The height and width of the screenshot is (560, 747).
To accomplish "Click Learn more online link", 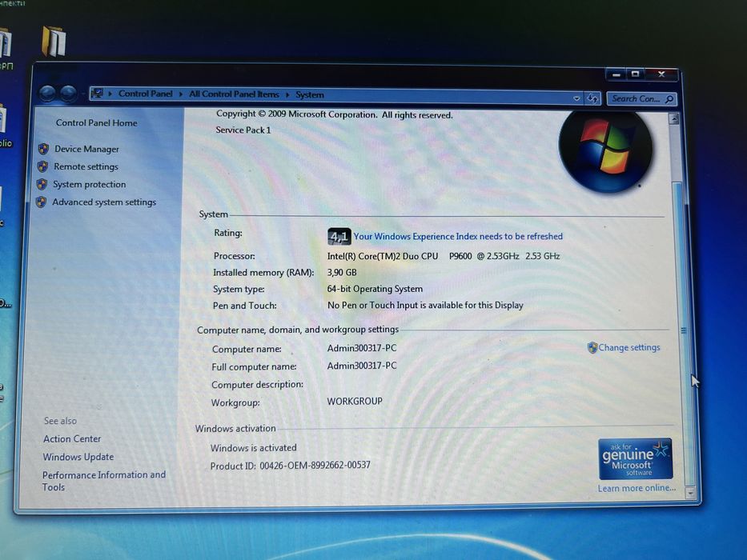I will click(x=637, y=488).
